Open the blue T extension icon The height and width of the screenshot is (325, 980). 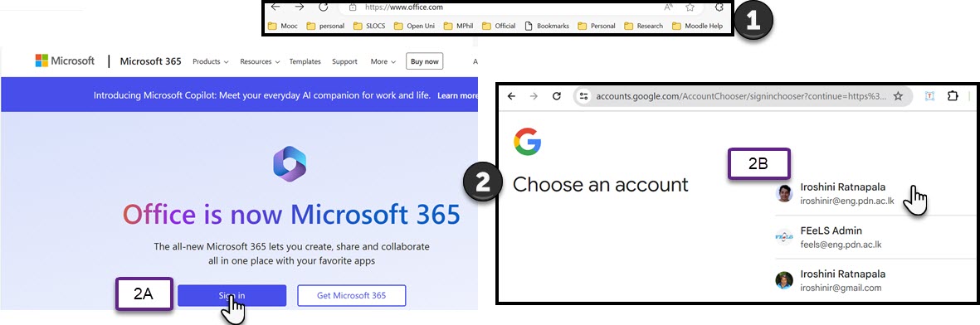coord(929,96)
